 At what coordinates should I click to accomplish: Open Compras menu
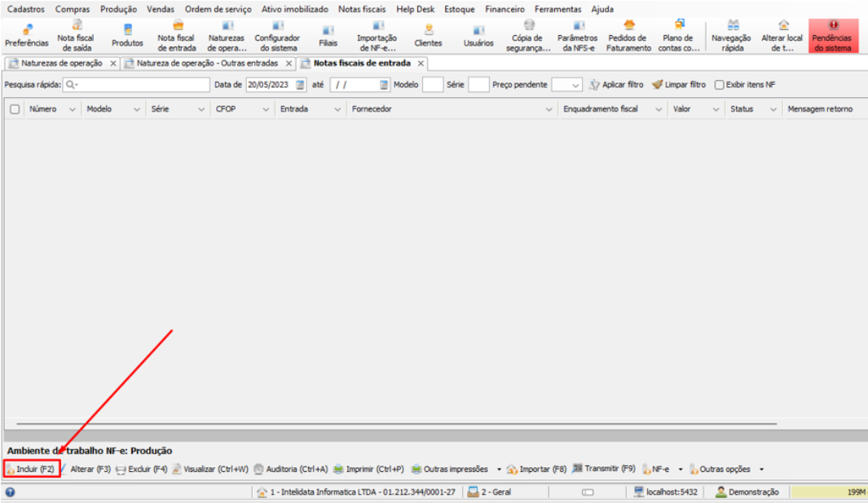click(x=73, y=10)
